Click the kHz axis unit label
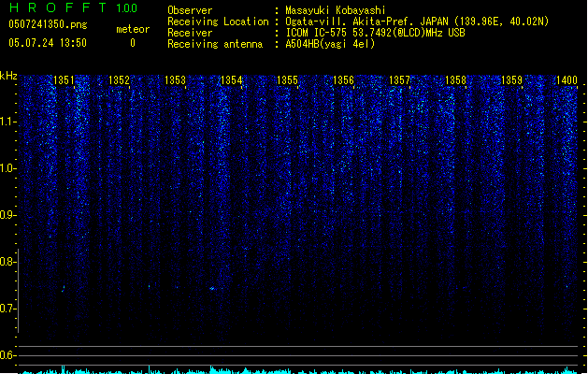This screenshot has width=588, height=374. (8, 76)
